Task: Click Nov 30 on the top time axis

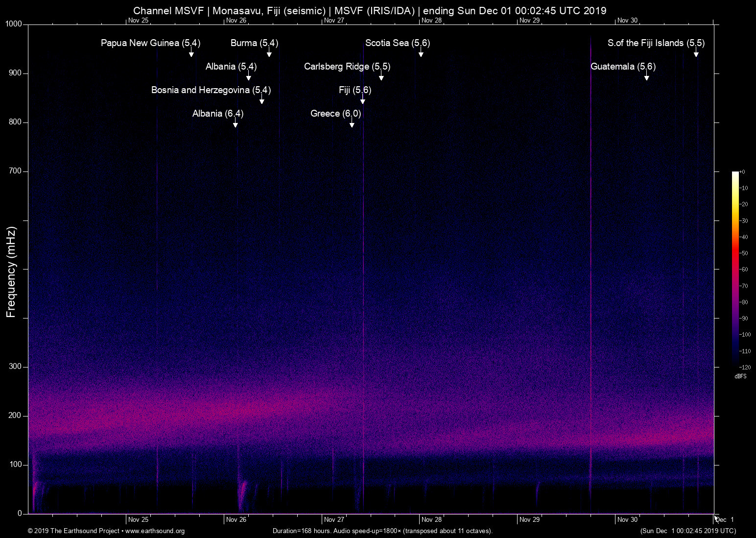Action: 628,21
